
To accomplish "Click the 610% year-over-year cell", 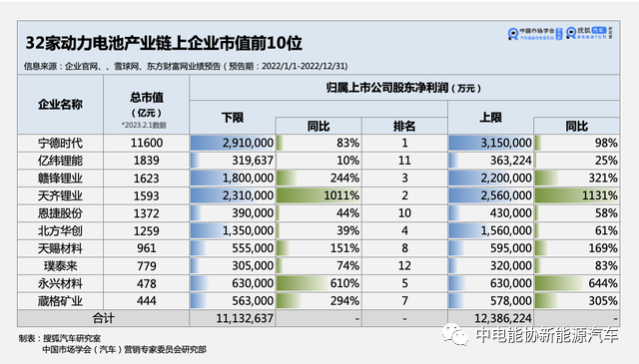I will coord(319,283).
